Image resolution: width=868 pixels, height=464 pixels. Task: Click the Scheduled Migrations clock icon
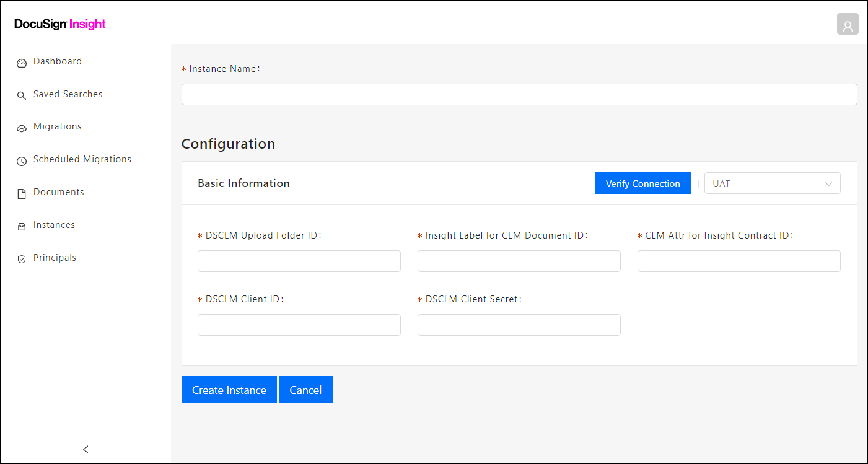(x=22, y=160)
